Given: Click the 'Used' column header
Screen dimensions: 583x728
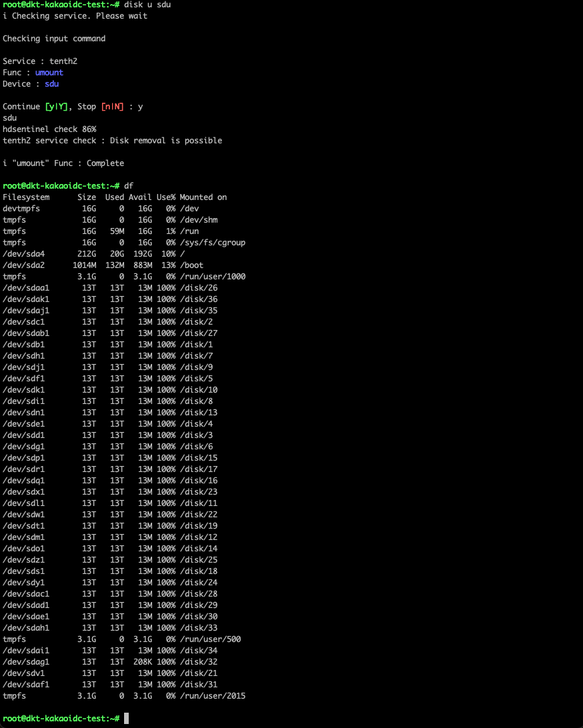Looking at the screenshot, I should pos(115,197).
